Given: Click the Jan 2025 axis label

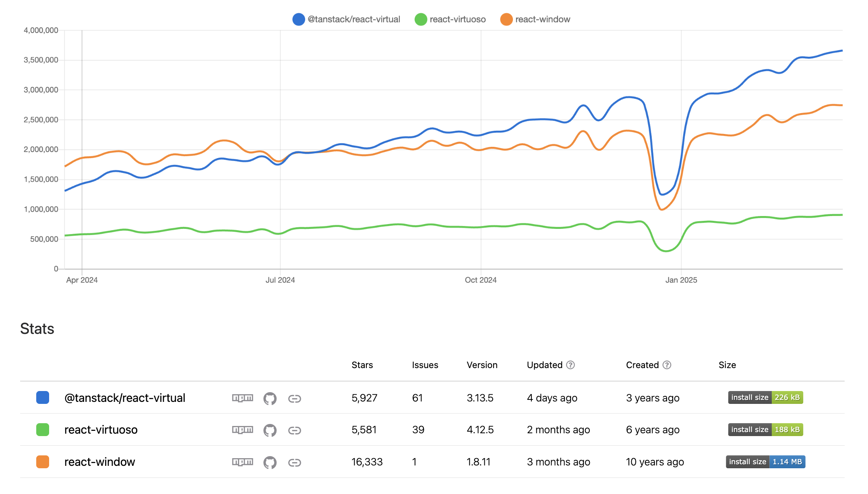Looking at the screenshot, I should (681, 280).
